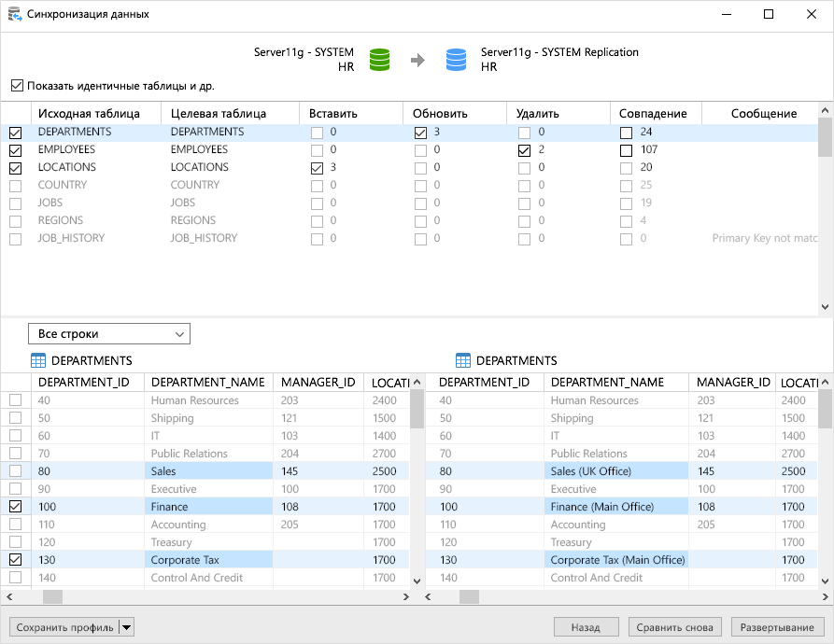Sort by 'Исходная таблица' column header
This screenshot has width=834, height=644.
click(89, 114)
